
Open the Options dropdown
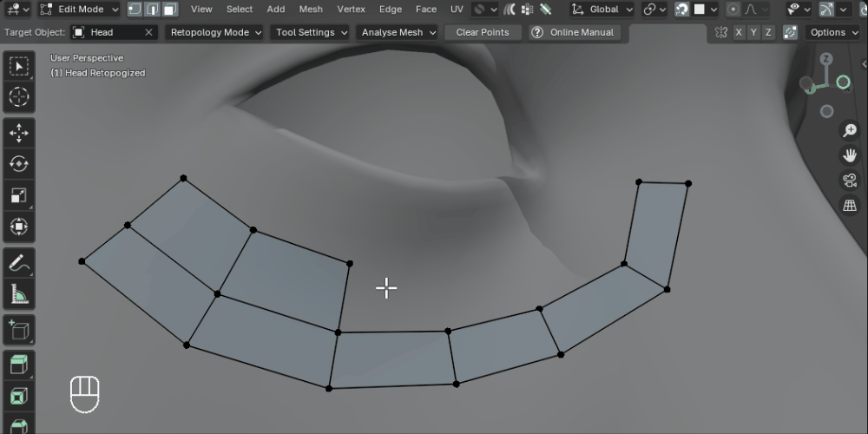click(833, 32)
